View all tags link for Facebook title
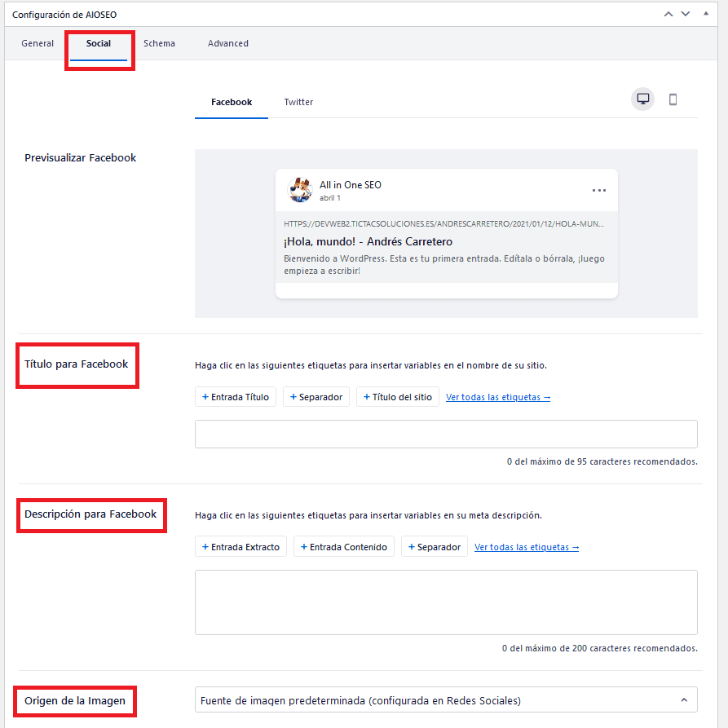The height and width of the screenshot is (728, 728). pos(498,398)
